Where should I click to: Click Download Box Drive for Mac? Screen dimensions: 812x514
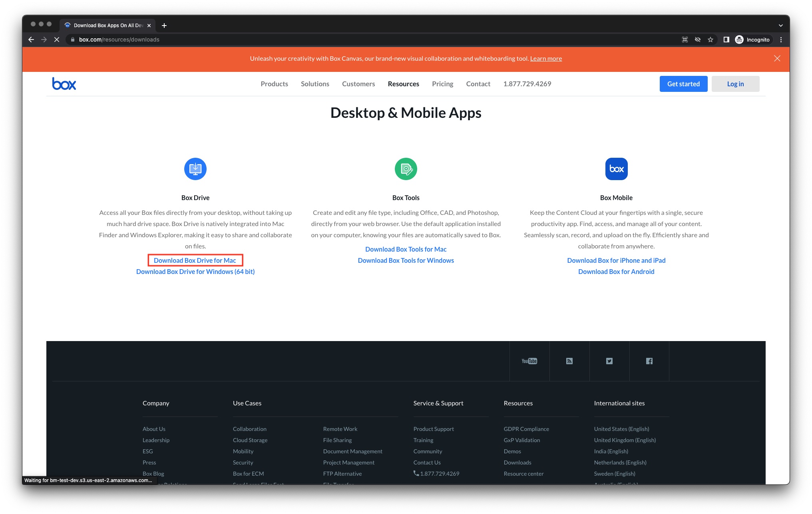coord(195,260)
